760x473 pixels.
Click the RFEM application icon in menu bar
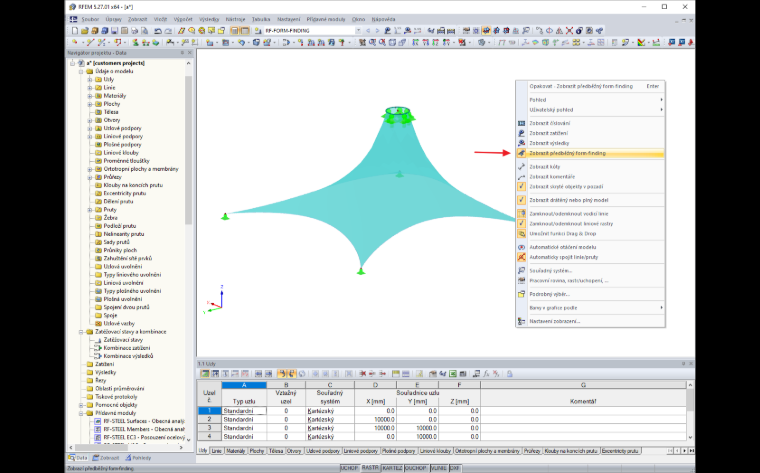[x=73, y=19]
